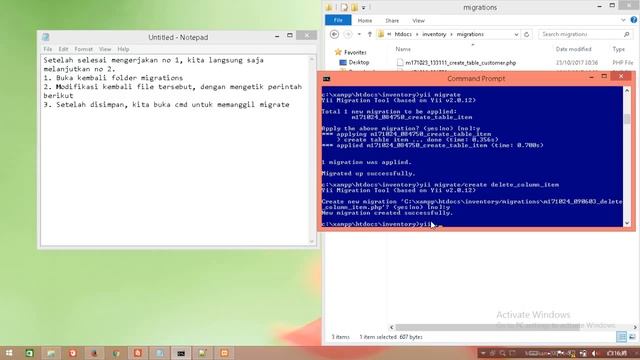640x360 pixels.
Task: Switch to the Explorer Home ribbon tab
Action: click(x=364, y=20)
